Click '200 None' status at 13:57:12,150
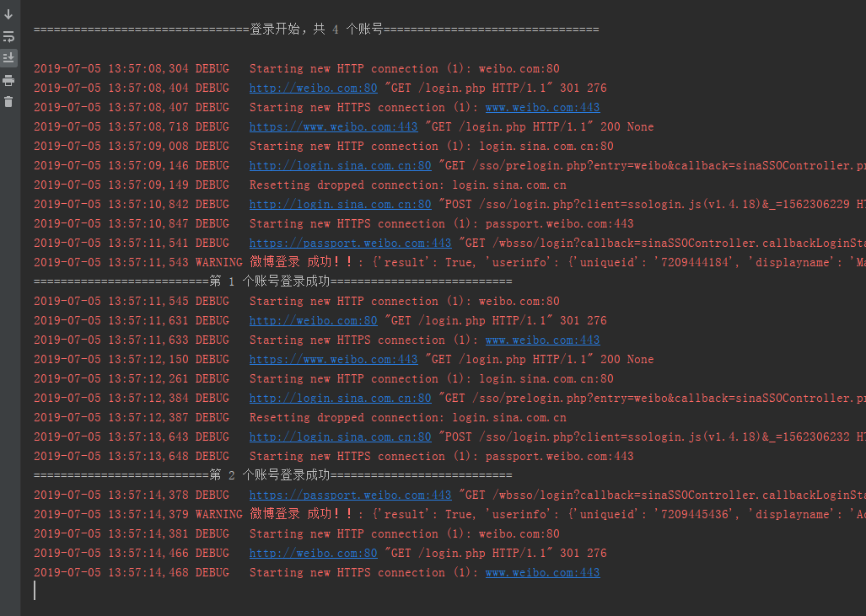 (627, 359)
